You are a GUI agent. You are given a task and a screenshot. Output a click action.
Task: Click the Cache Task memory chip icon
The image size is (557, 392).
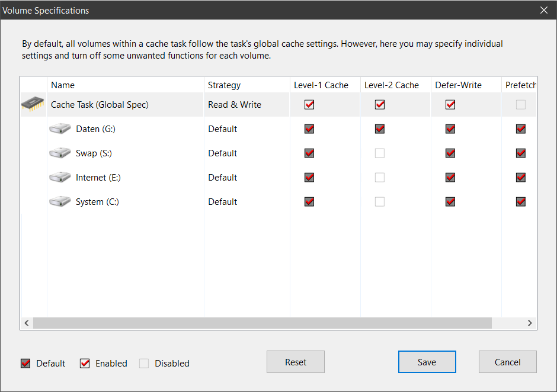[x=33, y=104]
